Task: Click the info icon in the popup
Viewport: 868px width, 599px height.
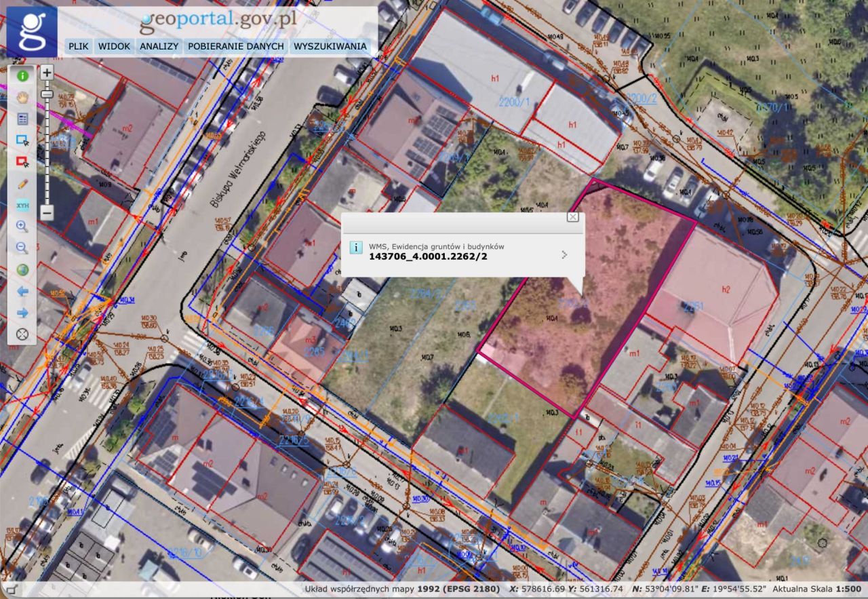Action: point(356,248)
